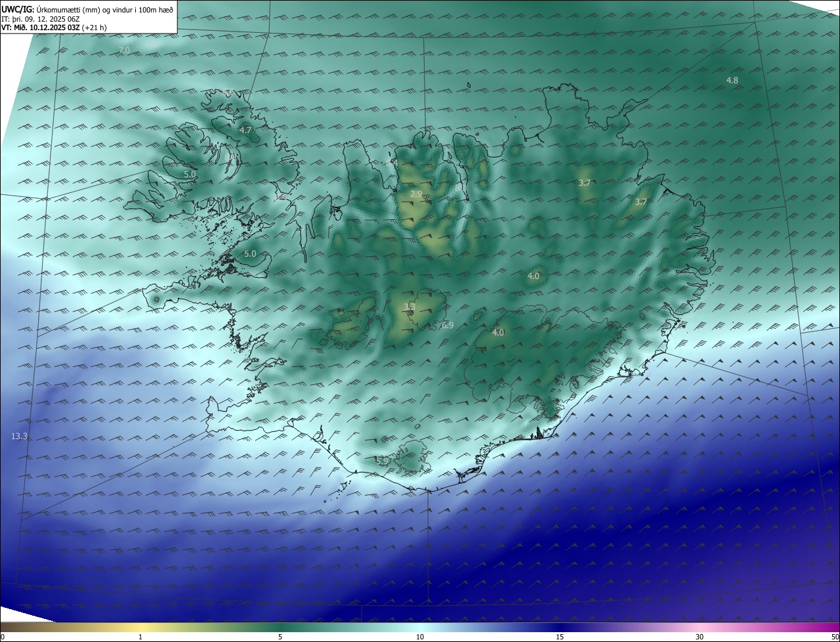Screen dimensions: 840x642
Task: Click the 6.9 value label
Action: coord(448,325)
